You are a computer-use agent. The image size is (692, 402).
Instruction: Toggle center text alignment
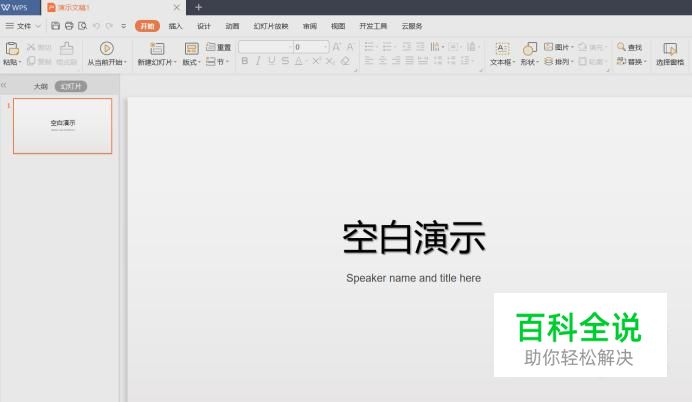(x=383, y=61)
